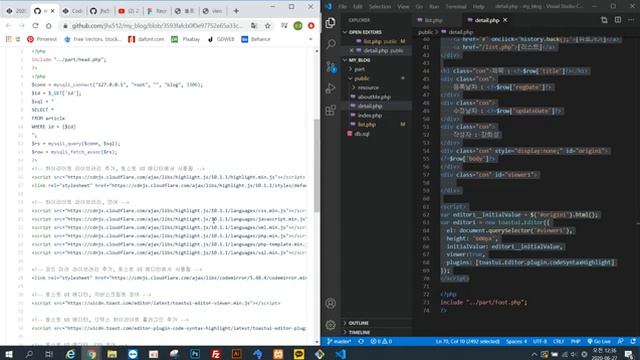
Task: Open the View menu in VS Code
Action: coord(403,7)
